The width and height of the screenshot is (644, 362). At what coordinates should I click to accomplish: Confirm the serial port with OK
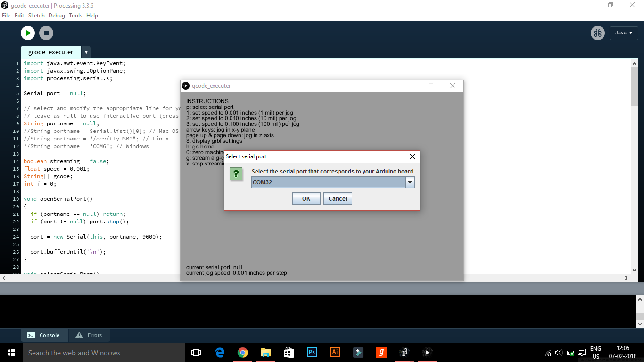305,198
